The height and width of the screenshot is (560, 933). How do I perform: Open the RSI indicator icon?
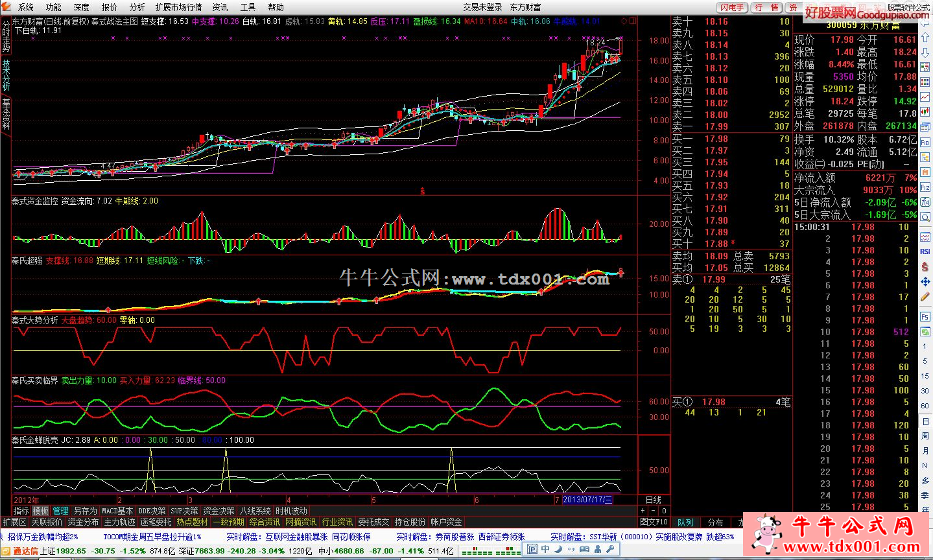pos(925,251)
